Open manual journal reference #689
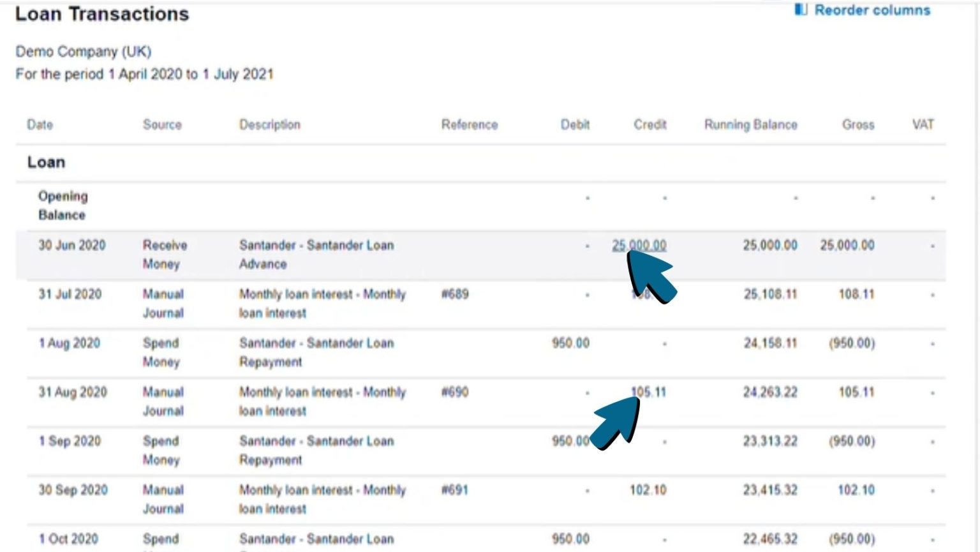This screenshot has height=552, width=980. coord(456,294)
